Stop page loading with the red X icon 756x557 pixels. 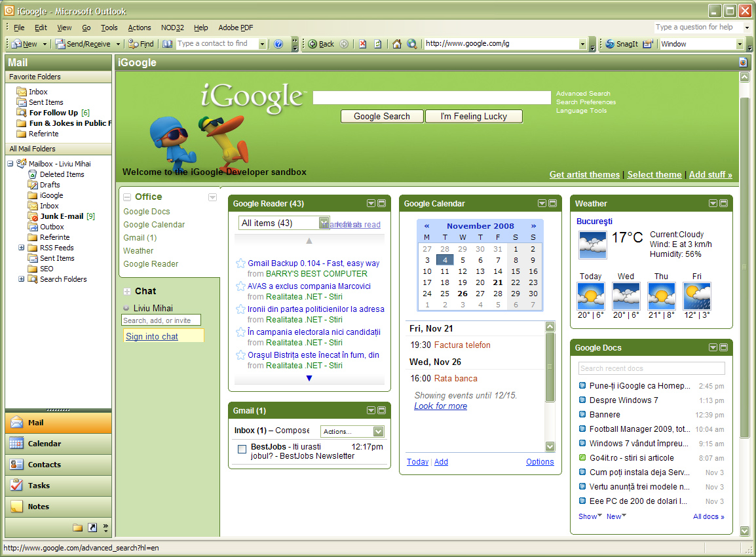pos(362,44)
